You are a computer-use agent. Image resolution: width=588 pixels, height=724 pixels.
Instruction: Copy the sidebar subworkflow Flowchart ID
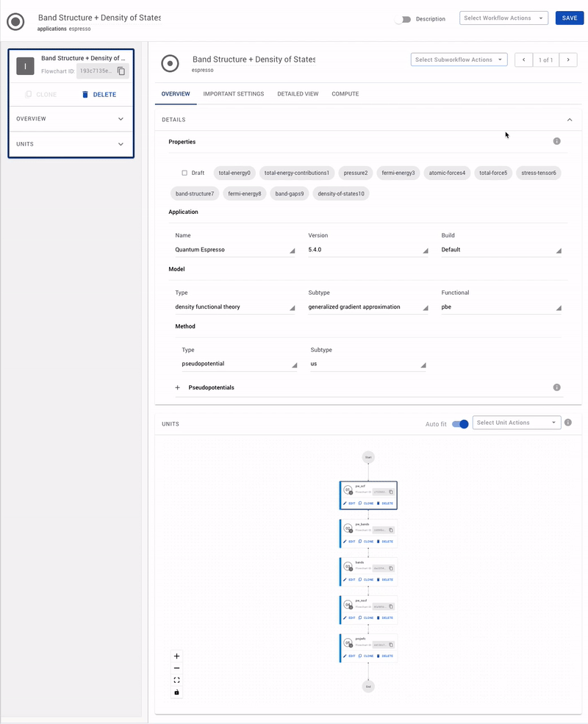tap(121, 71)
